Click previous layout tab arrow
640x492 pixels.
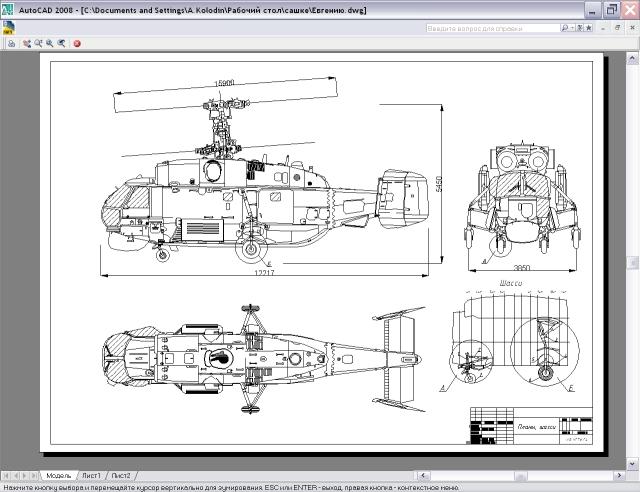pos(16,476)
